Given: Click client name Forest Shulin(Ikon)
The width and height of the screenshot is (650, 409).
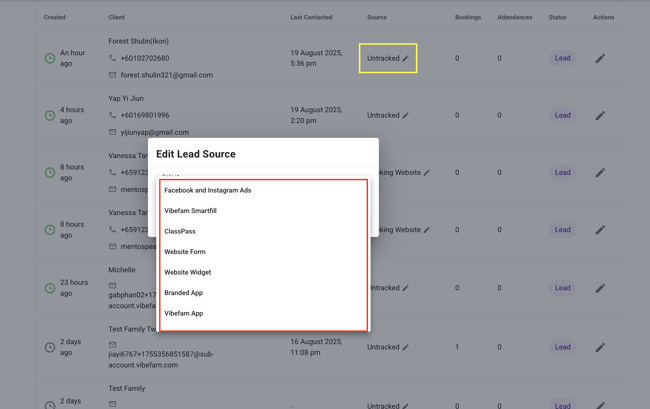Looking at the screenshot, I should click(138, 41).
